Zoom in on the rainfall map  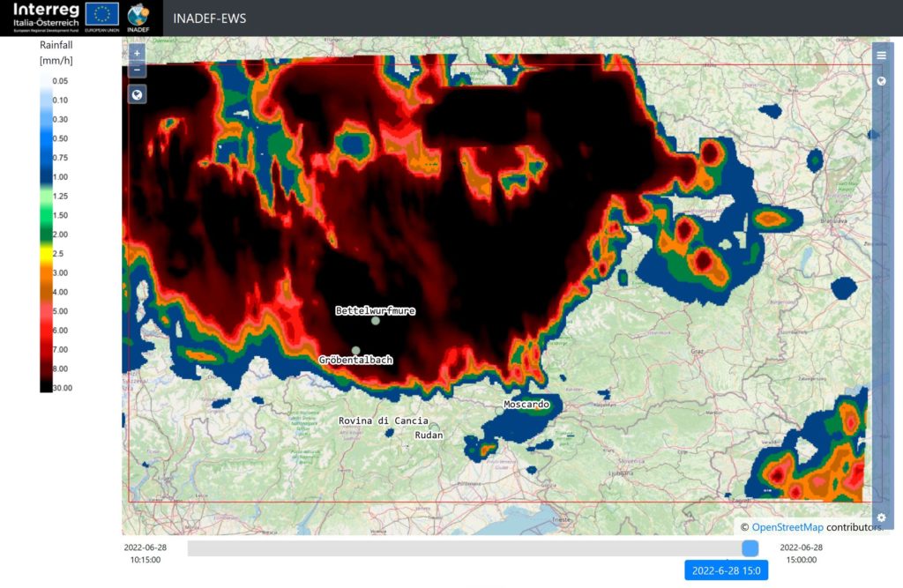pyautogui.click(x=137, y=53)
